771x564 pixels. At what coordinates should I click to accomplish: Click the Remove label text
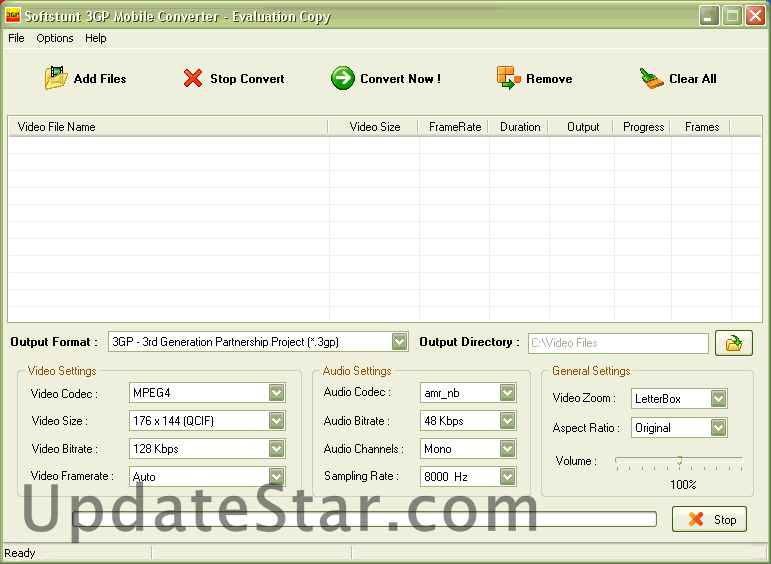click(x=549, y=79)
